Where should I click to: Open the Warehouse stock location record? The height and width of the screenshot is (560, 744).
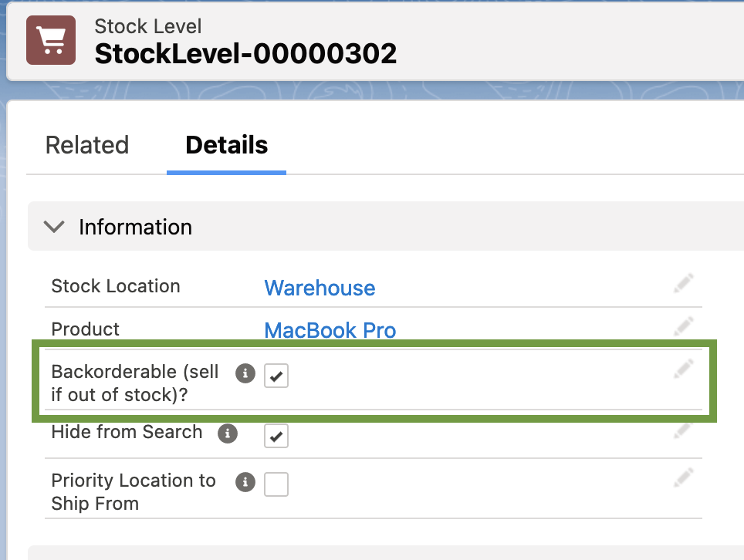320,288
